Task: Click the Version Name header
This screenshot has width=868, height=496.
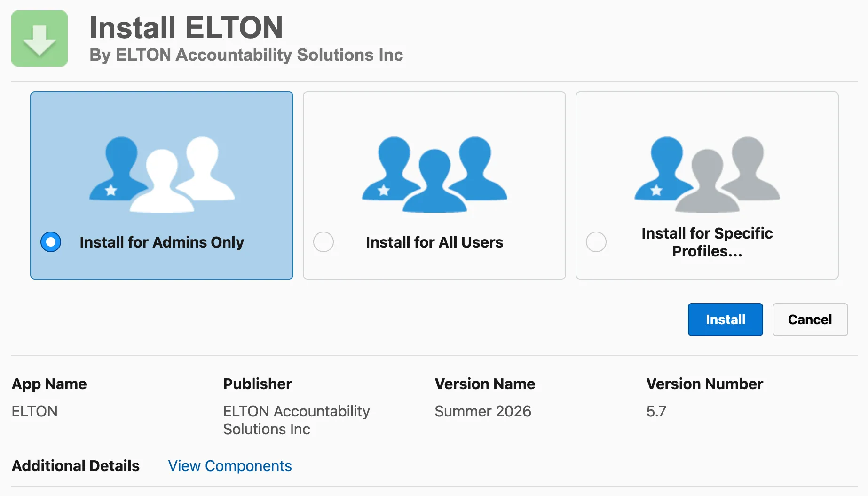Action: [x=485, y=384]
